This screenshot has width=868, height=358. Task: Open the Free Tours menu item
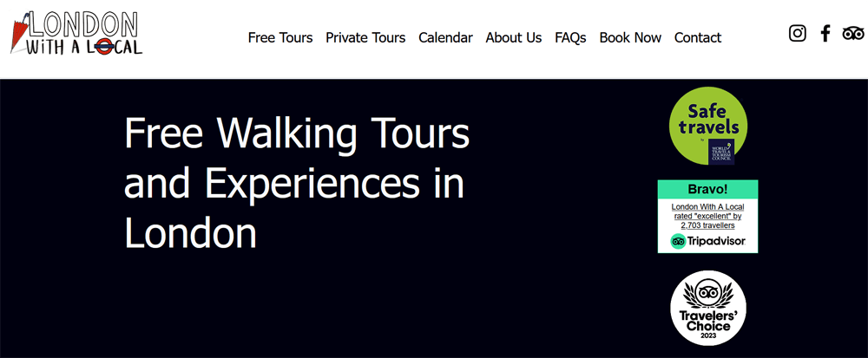280,37
